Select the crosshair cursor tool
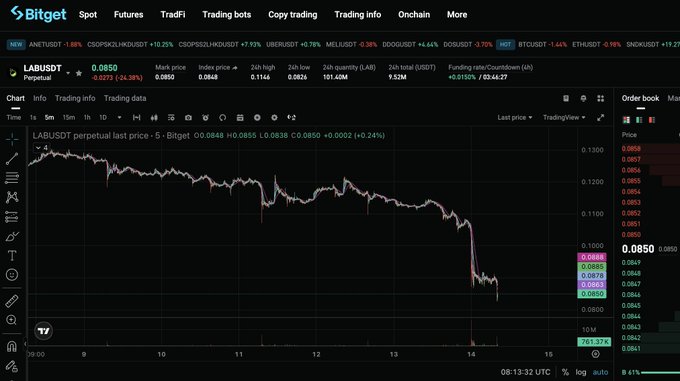Screen dimensions: 680x381 point(12,139)
